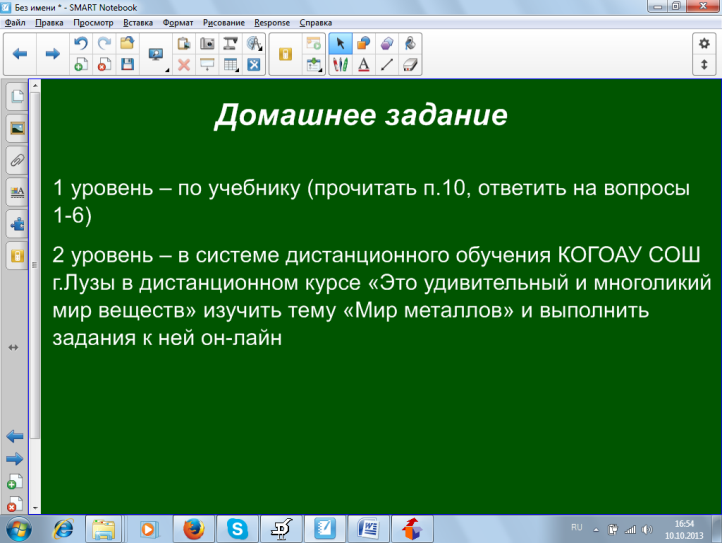This screenshot has width=722, height=543.
Task: Go to next page using toolbar arrow
Action: pos(52,54)
